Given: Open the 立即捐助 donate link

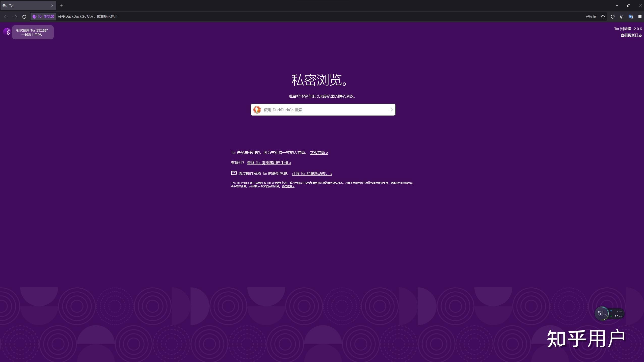Looking at the screenshot, I should click(x=319, y=153).
